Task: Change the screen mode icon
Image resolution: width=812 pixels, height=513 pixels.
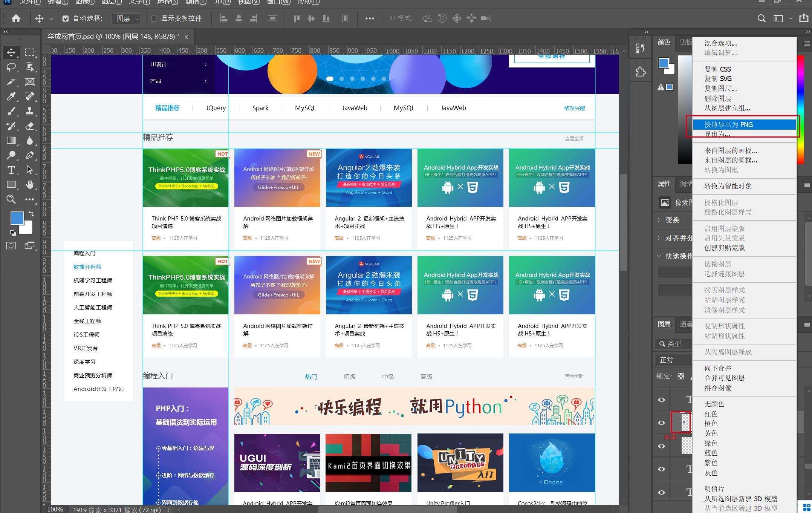Action: click(x=30, y=245)
